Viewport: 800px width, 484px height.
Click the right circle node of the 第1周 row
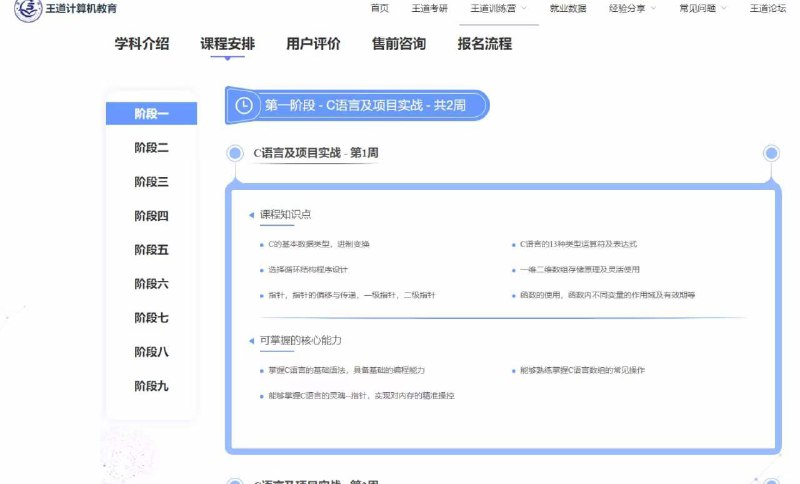click(771, 153)
